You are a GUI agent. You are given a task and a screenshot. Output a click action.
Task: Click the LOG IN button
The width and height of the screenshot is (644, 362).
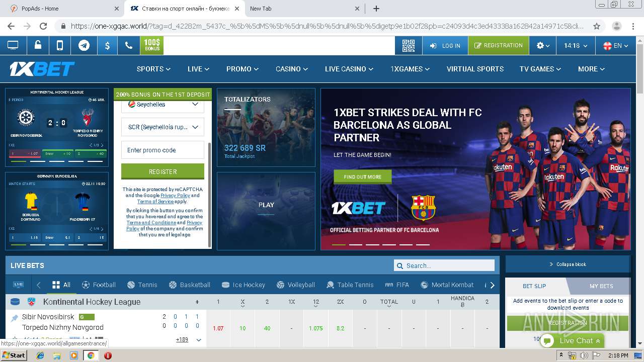tap(445, 45)
